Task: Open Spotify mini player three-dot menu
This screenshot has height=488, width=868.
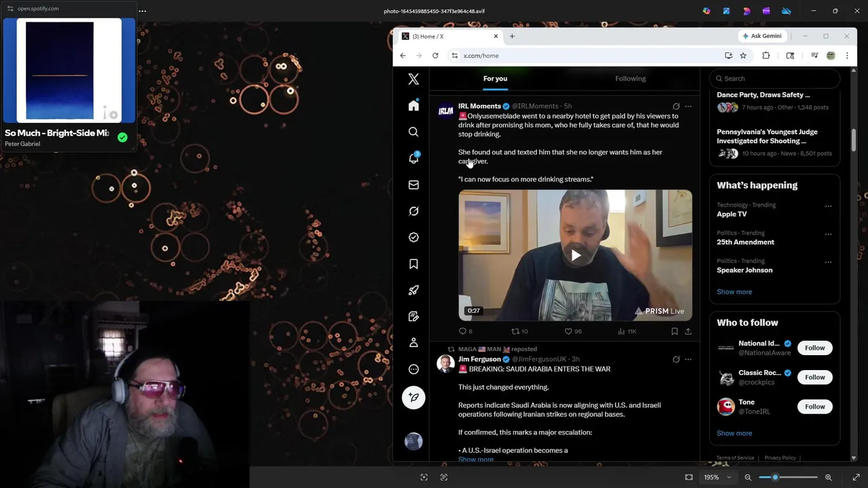Action: click(x=142, y=11)
